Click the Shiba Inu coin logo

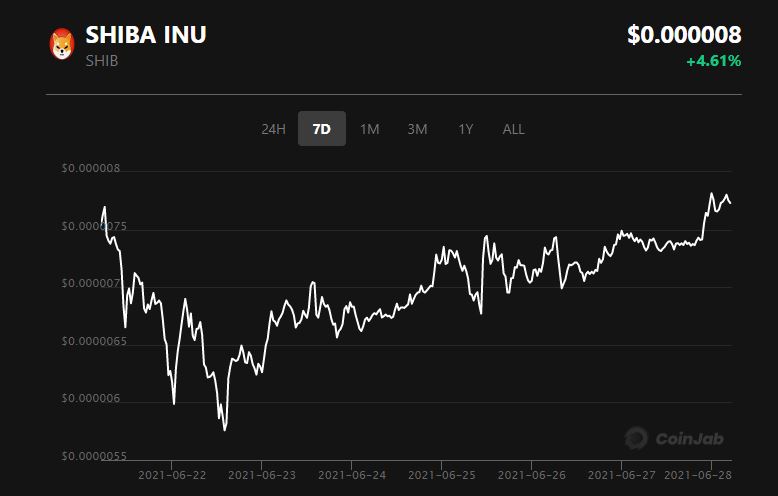[x=62, y=44]
